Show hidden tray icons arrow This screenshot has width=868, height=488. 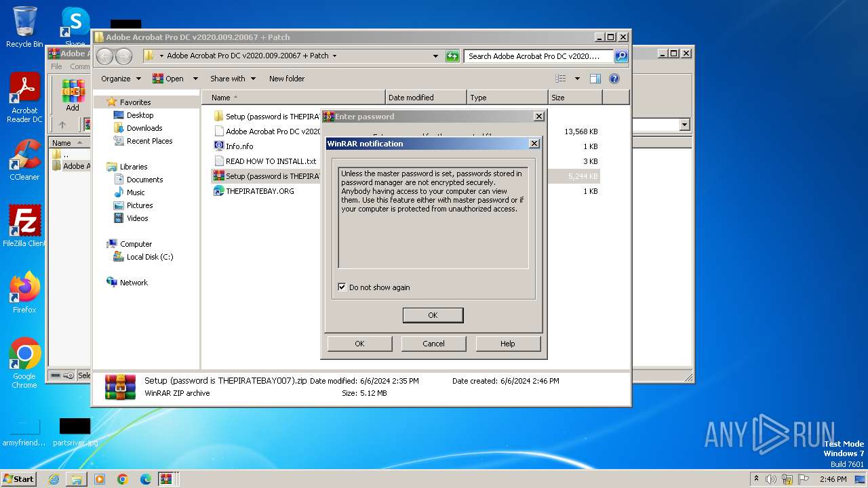coord(757,479)
